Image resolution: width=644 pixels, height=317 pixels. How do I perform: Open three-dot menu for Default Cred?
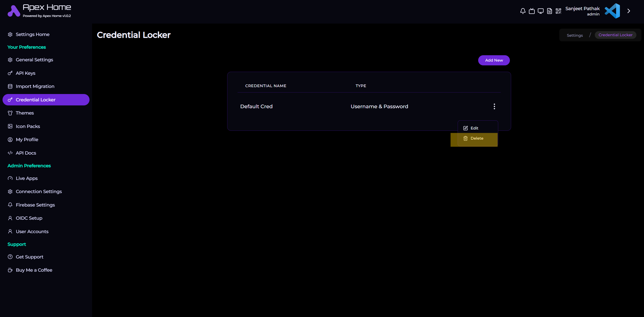[494, 106]
